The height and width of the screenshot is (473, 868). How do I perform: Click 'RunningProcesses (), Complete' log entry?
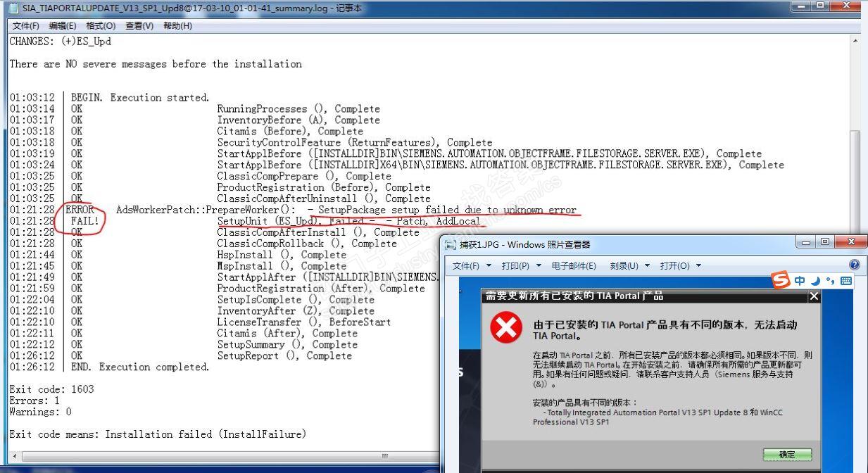[298, 109]
